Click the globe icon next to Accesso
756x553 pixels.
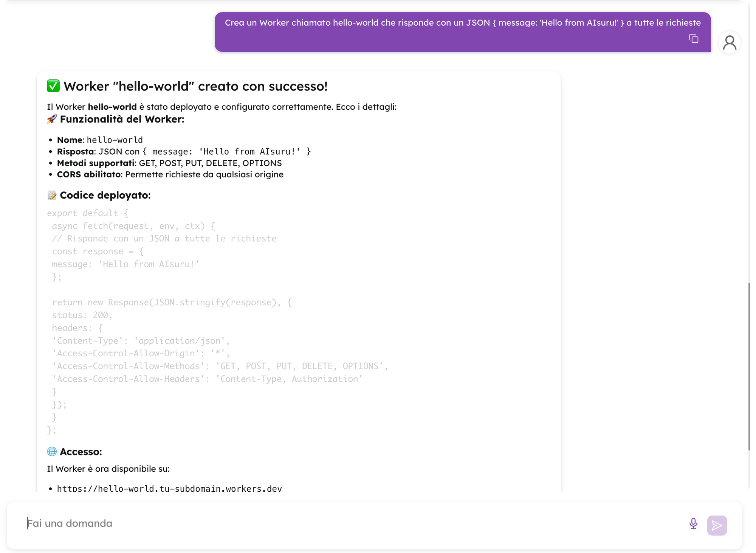[52, 451]
